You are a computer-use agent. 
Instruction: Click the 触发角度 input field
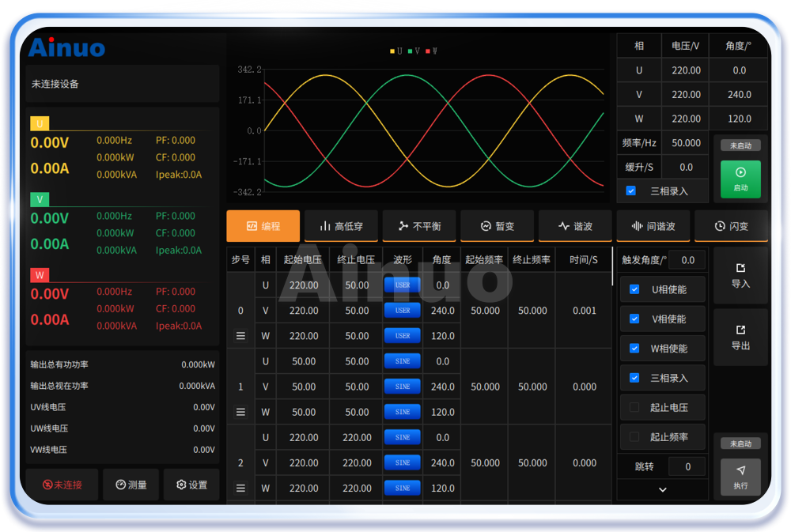(x=687, y=260)
